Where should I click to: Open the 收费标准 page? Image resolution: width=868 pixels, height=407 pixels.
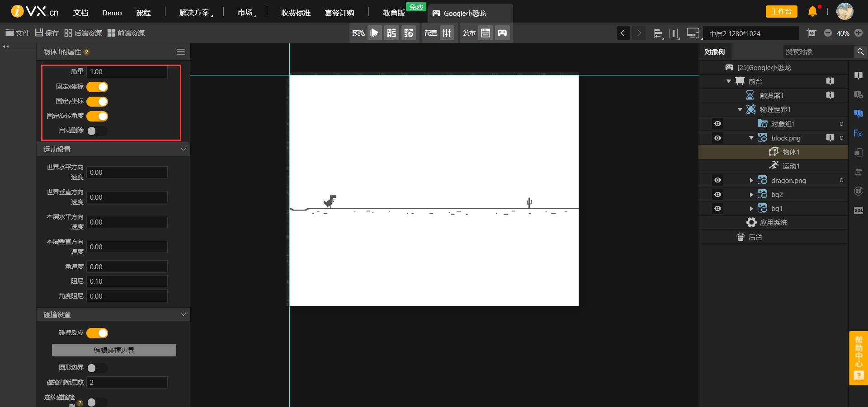click(x=296, y=13)
